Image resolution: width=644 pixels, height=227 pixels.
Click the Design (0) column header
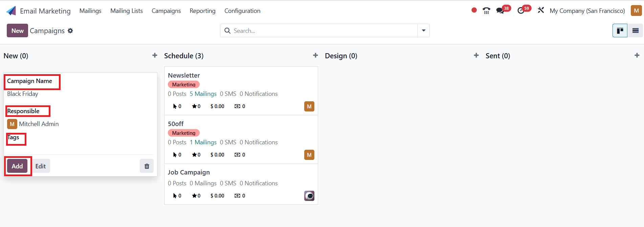(341, 56)
